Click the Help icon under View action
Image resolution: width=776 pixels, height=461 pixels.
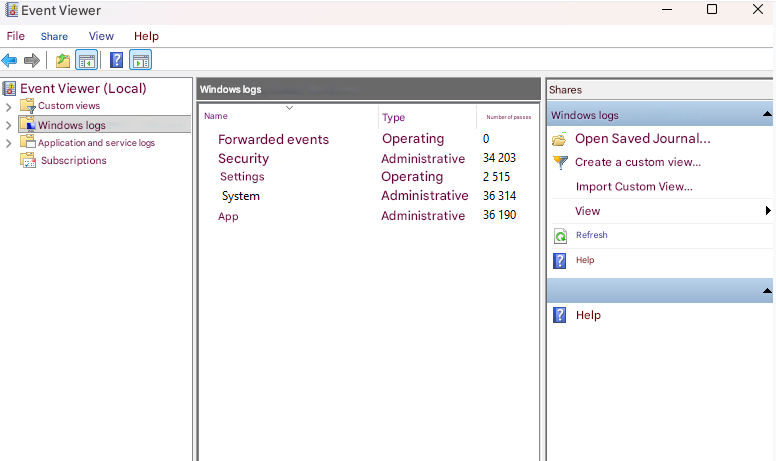pos(559,260)
